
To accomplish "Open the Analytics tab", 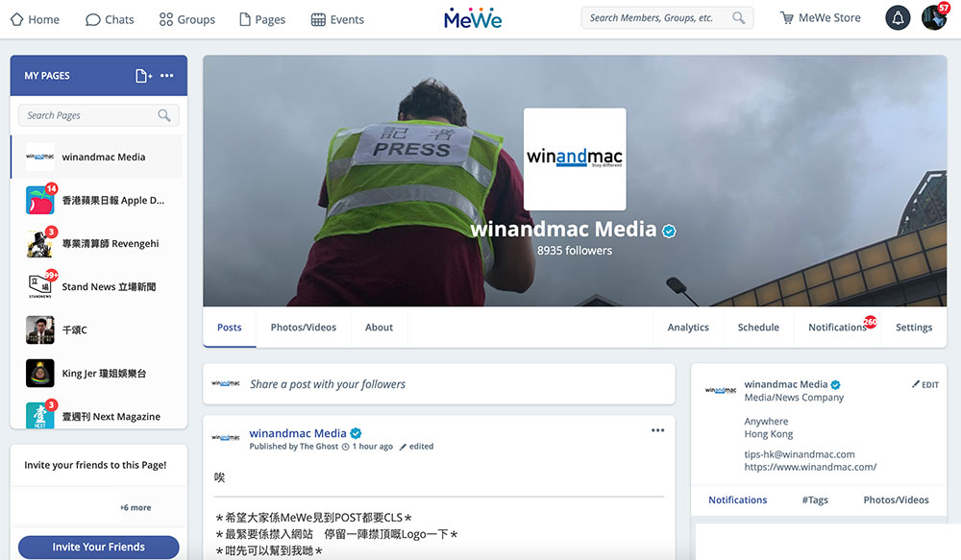I will click(688, 328).
